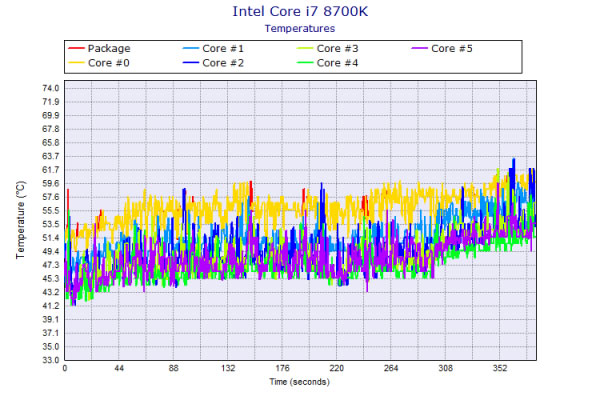Click the Temperature (°C) axis label
Image resolution: width=600 pixels, height=400 pixels.
click(x=20, y=220)
